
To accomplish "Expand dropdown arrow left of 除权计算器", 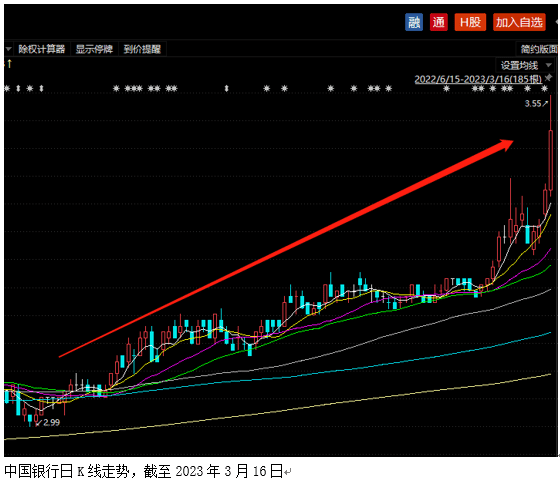I will click(9, 49).
